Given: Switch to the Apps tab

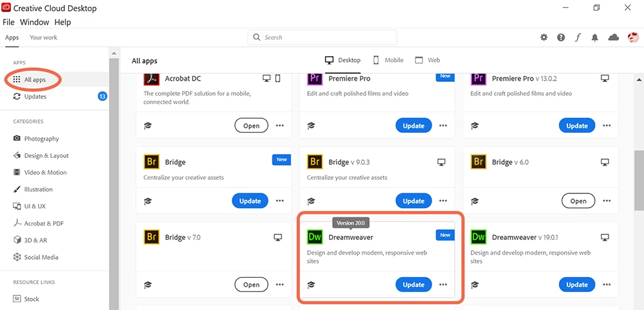Looking at the screenshot, I should pyautogui.click(x=12, y=37).
